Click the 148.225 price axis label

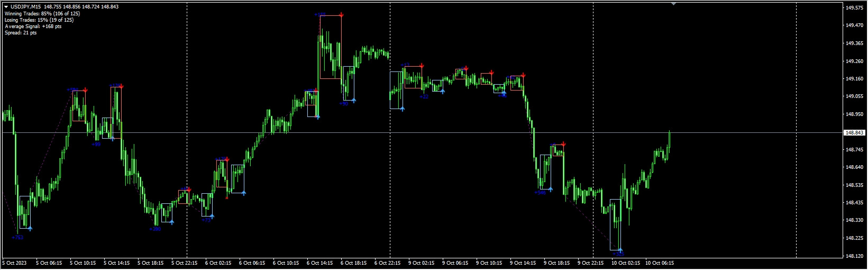[855, 238]
